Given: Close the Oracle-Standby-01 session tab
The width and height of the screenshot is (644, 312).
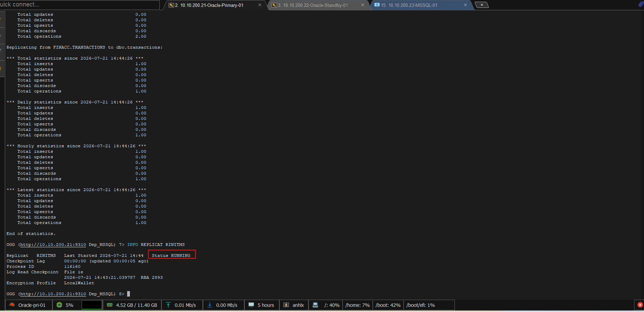Looking at the screenshot, I should click(363, 5).
